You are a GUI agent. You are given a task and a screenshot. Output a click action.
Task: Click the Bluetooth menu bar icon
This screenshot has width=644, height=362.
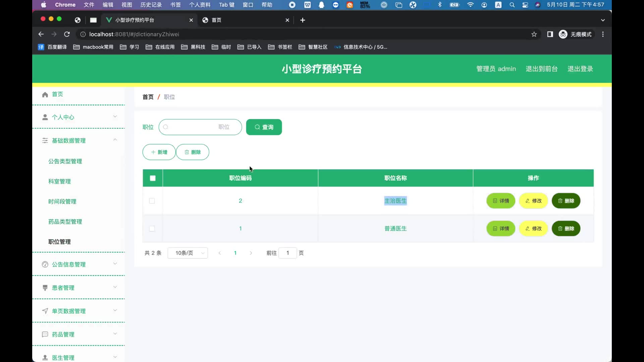440,5
